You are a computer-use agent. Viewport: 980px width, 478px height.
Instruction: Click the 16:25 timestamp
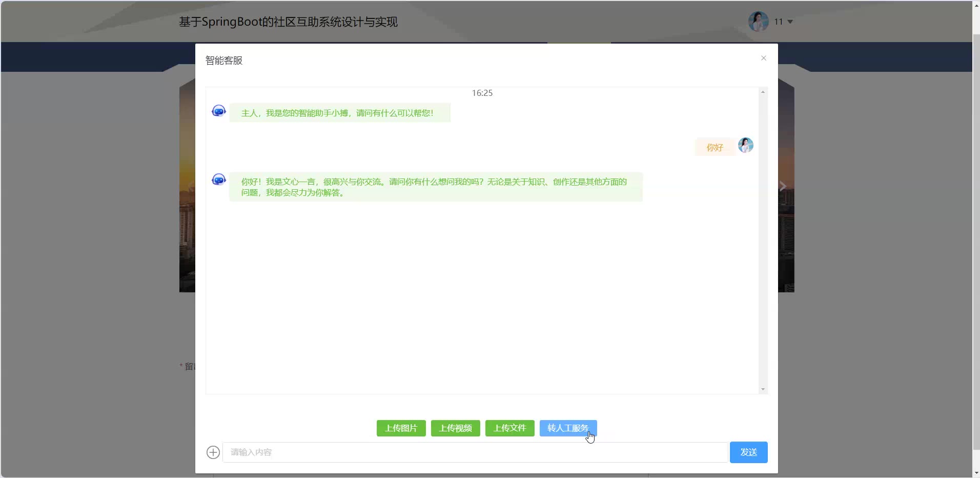click(482, 93)
